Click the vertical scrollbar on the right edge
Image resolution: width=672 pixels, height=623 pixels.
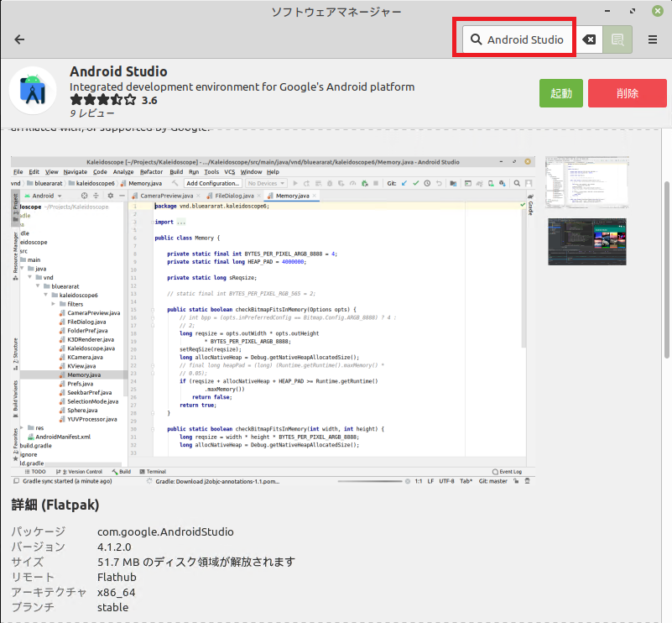tap(666, 270)
